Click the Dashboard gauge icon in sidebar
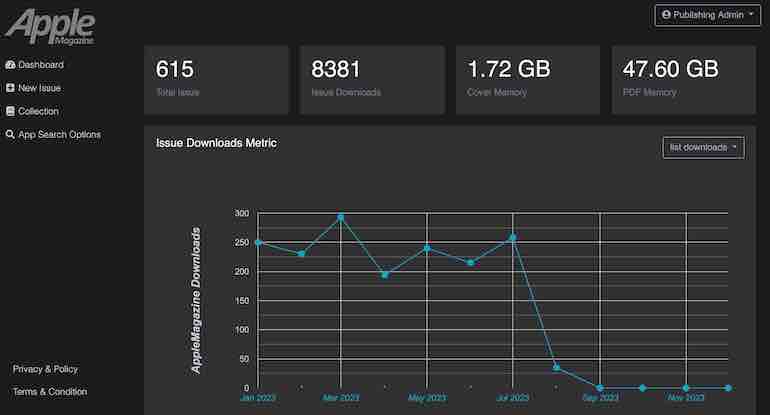Screen dimensions: 770x415 (10, 65)
